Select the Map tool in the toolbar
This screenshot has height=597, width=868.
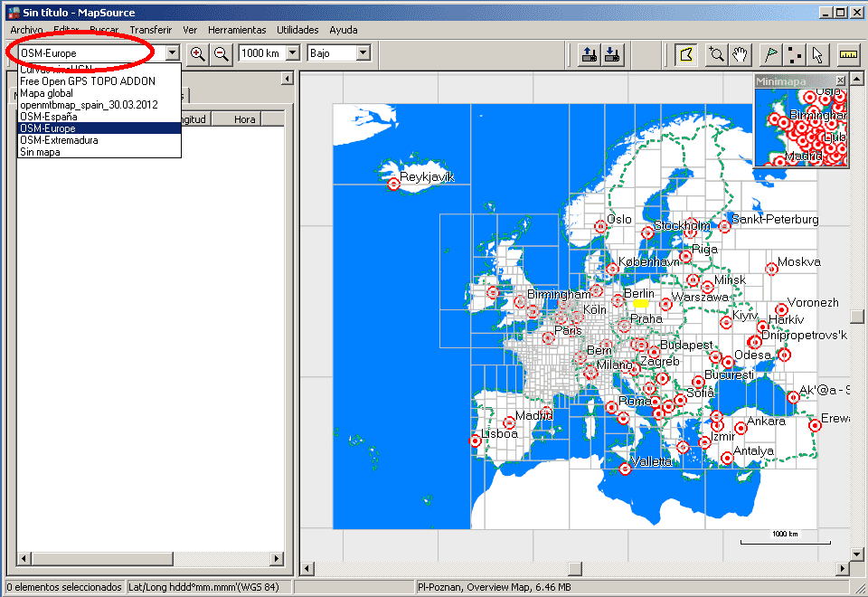pos(686,54)
